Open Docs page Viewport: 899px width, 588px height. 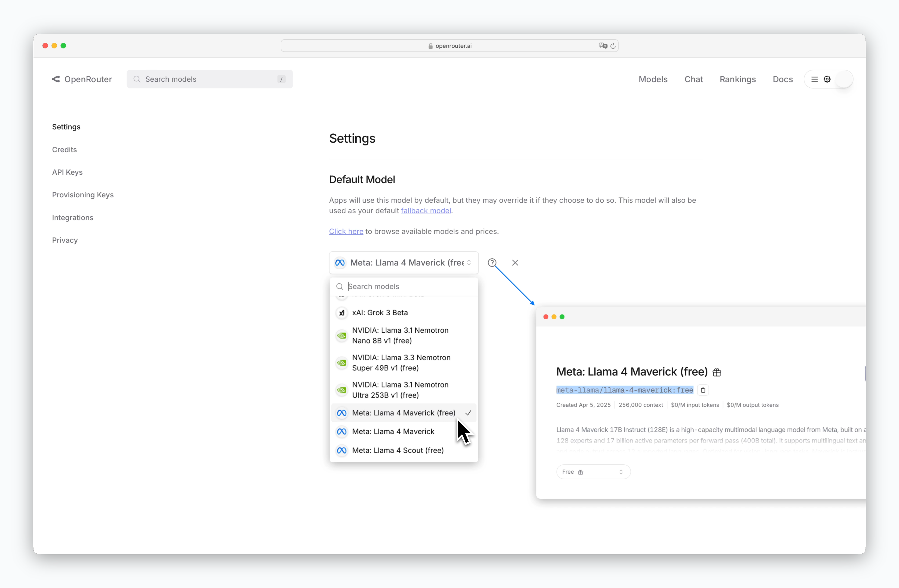click(782, 79)
